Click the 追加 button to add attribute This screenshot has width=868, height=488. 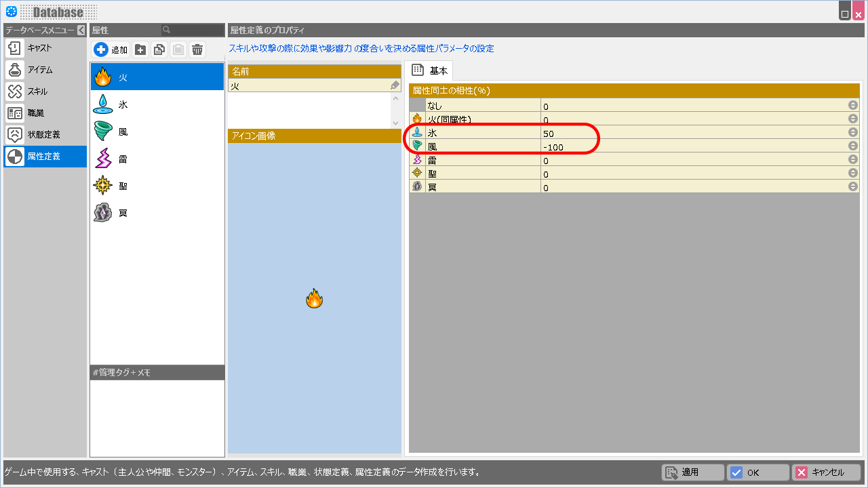point(111,49)
